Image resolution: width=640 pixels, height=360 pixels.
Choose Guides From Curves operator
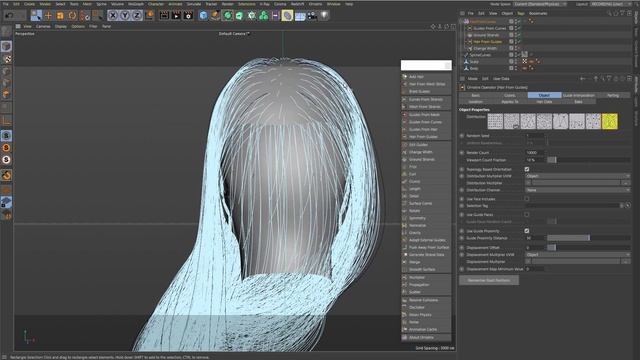[427, 122]
